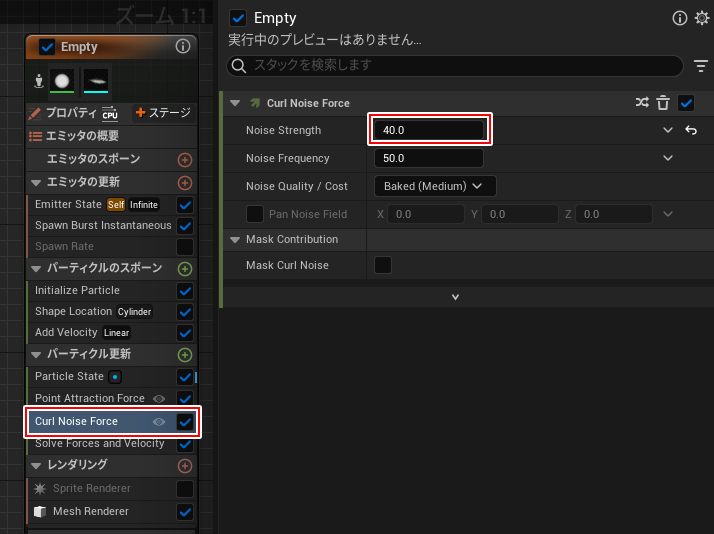This screenshot has width=714, height=534.
Task: Click the stack search field
Action: point(455,66)
